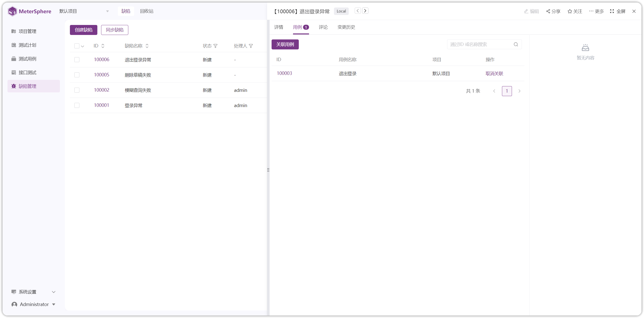644x318 pixels.
Task: Click 创建缺陷 button
Action: click(x=84, y=30)
